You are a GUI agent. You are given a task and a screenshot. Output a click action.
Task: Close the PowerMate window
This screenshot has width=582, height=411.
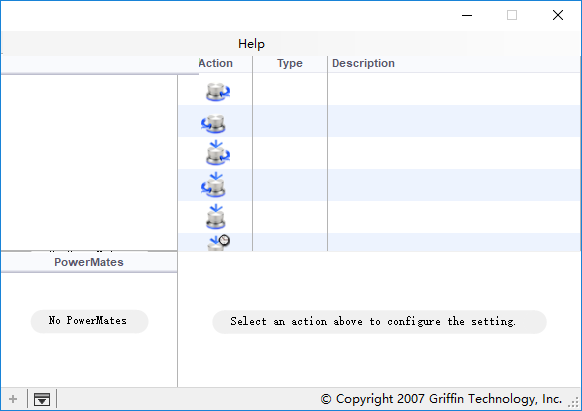tap(558, 15)
